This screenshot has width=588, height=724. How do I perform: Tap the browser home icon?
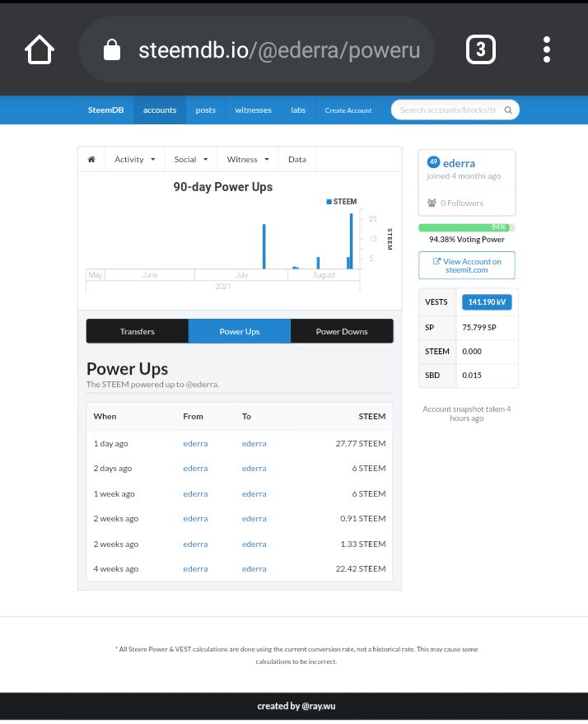[x=40, y=49]
